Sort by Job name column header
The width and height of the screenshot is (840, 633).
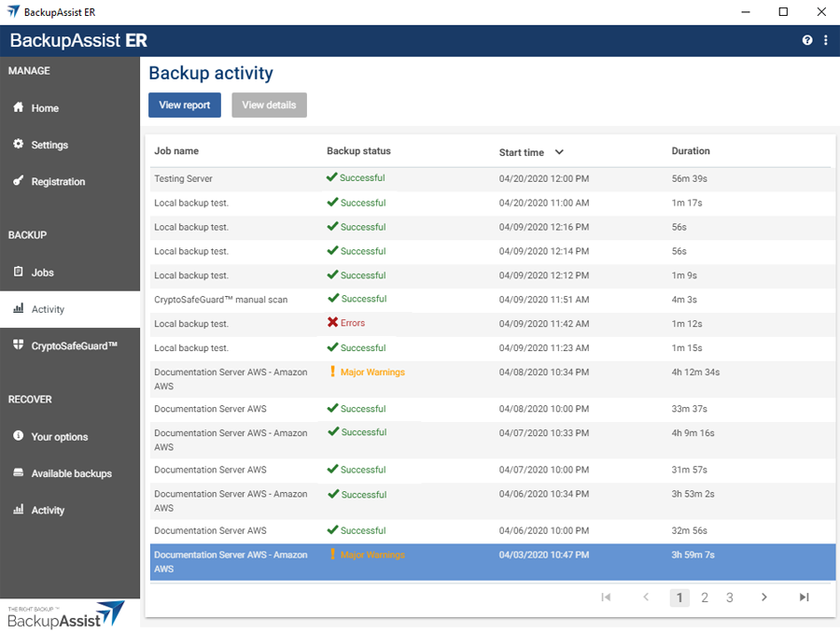176,151
